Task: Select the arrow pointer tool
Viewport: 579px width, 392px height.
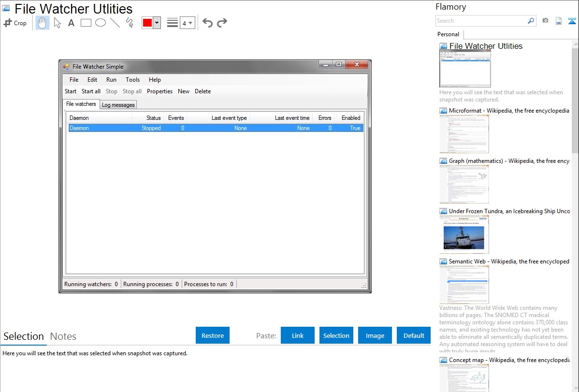Action: 57,23
